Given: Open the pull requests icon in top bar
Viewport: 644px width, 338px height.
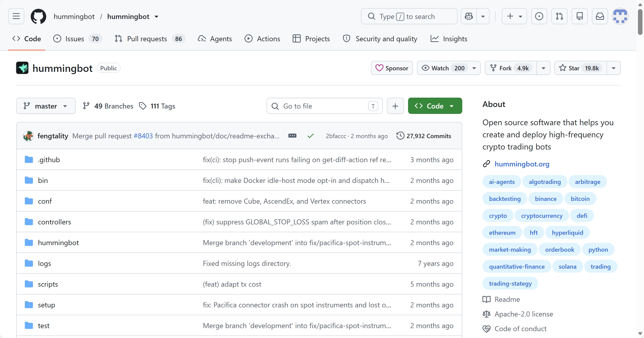Looking at the screenshot, I should 559,16.
